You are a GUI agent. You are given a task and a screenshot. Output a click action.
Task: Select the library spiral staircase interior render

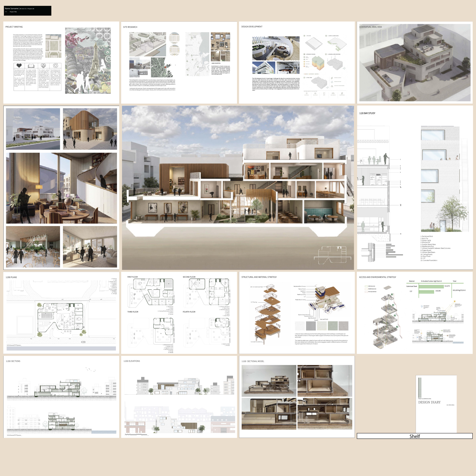[x=61, y=188]
